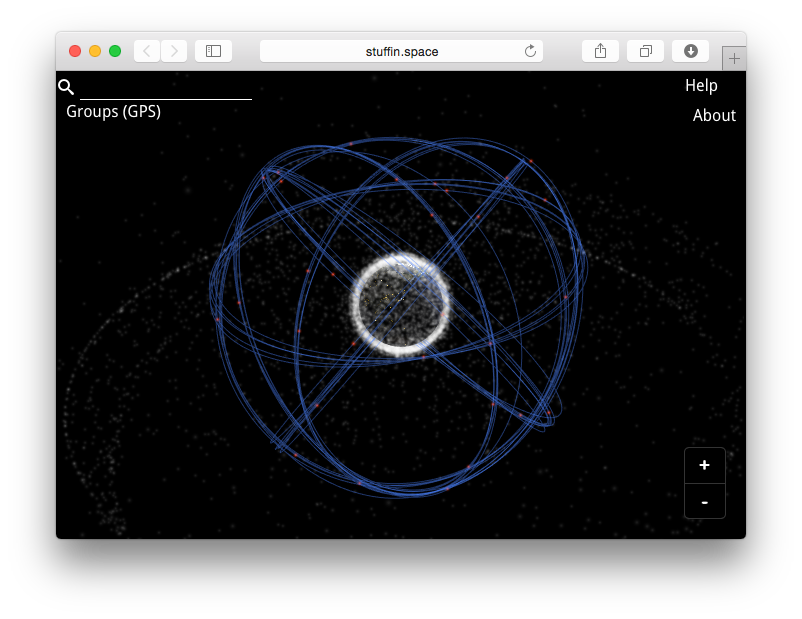Minimize the window using yellow button
802x619 pixels.
coord(95,51)
